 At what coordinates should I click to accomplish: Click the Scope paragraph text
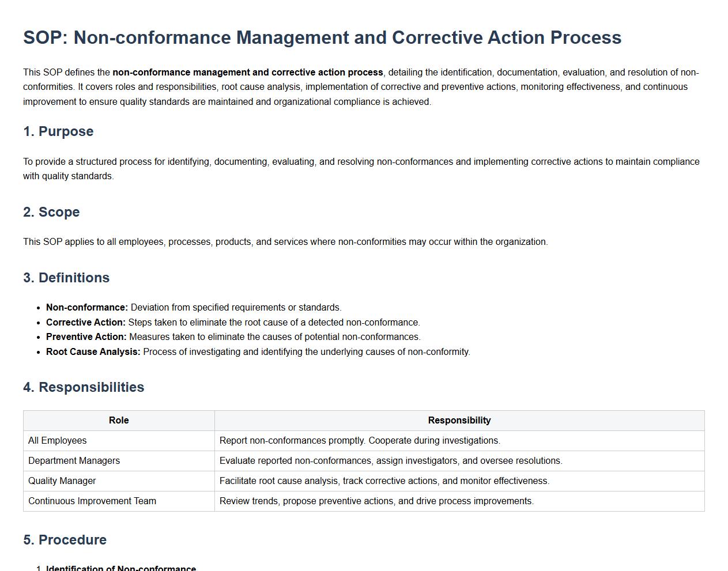click(x=285, y=242)
